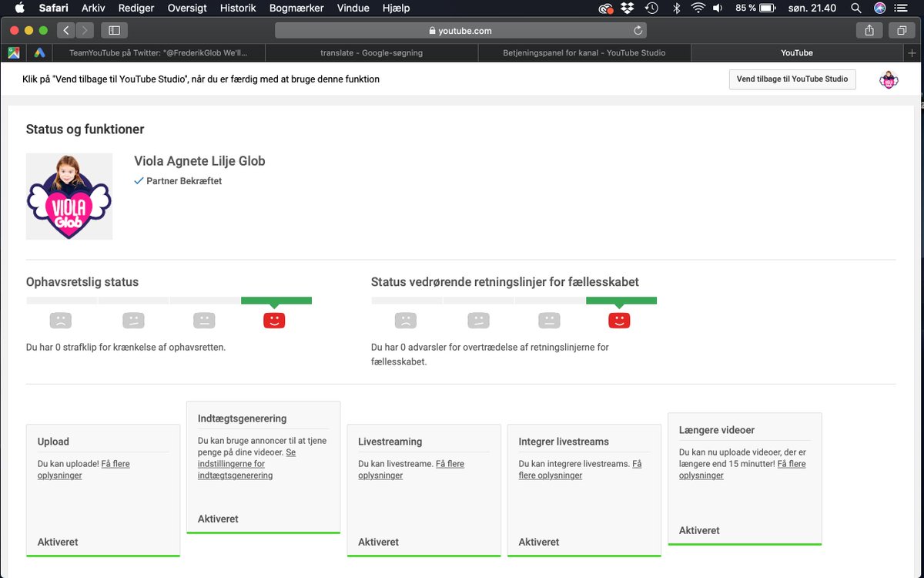The height and width of the screenshot is (578, 924).
Task: Click Viola Glob channel picture
Action: pyautogui.click(x=69, y=197)
